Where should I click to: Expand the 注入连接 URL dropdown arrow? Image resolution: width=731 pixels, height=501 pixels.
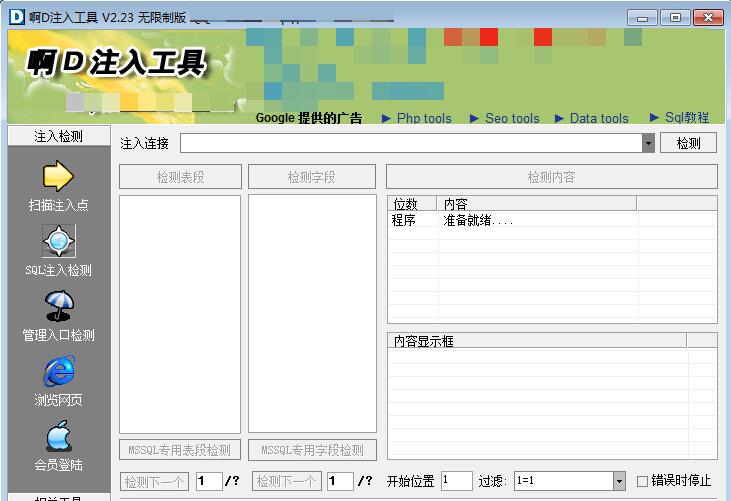coord(648,143)
